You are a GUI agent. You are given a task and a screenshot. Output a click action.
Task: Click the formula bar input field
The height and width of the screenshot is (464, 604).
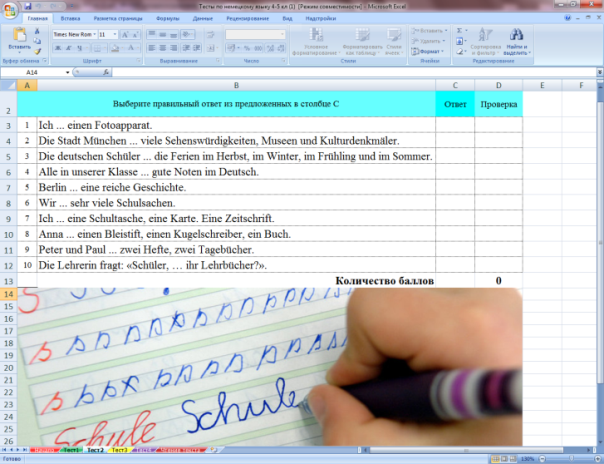click(354, 72)
